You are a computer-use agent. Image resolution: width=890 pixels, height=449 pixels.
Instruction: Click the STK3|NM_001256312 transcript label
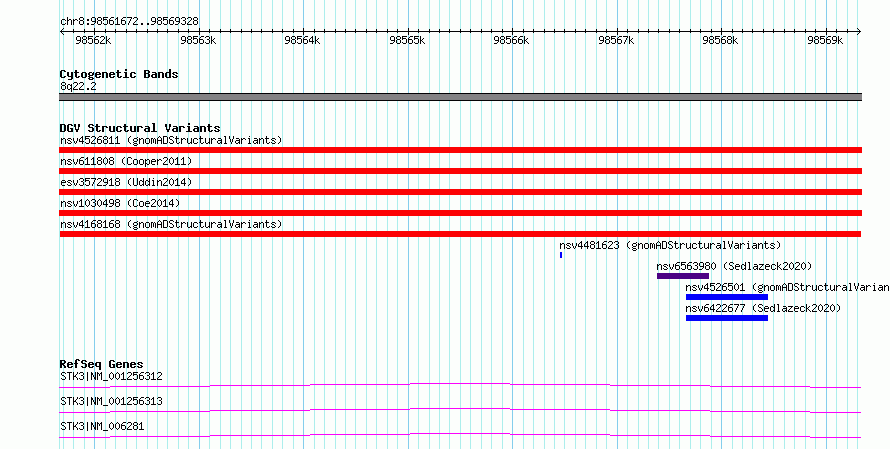[x=111, y=376]
